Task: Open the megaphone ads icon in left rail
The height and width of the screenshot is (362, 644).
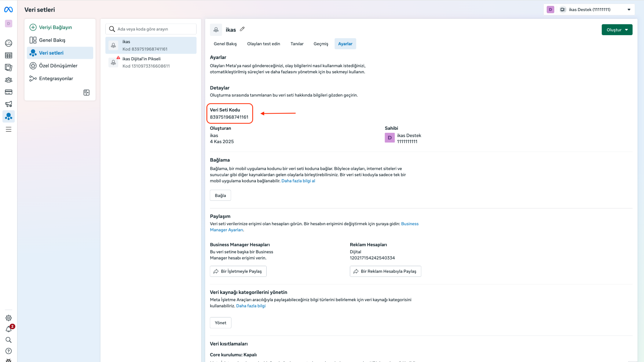Action: click(9, 104)
